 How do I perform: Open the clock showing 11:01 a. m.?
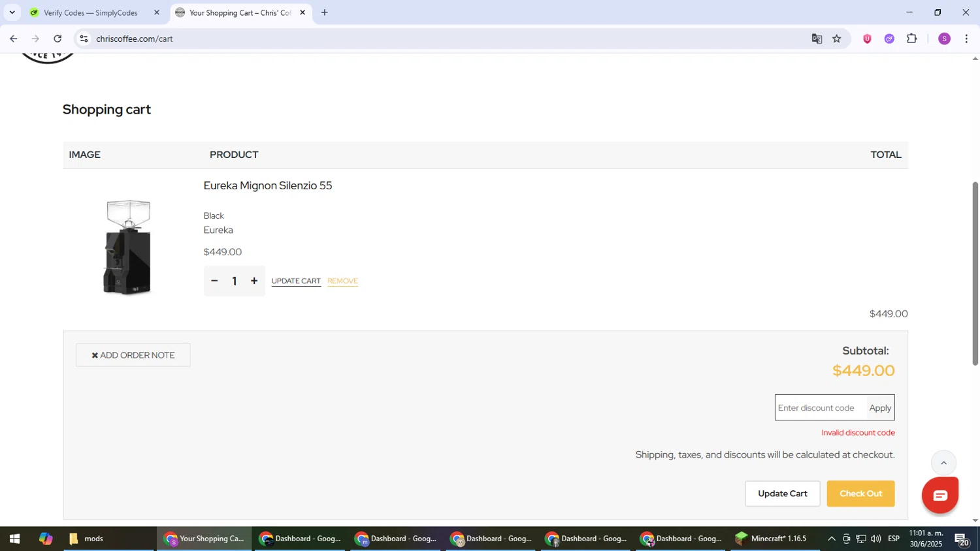[926, 539]
